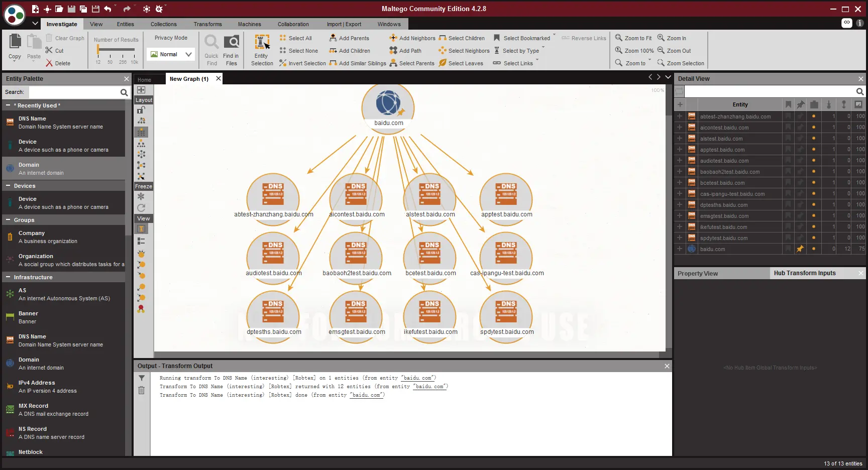Click the Entity Palette search field

point(74,92)
